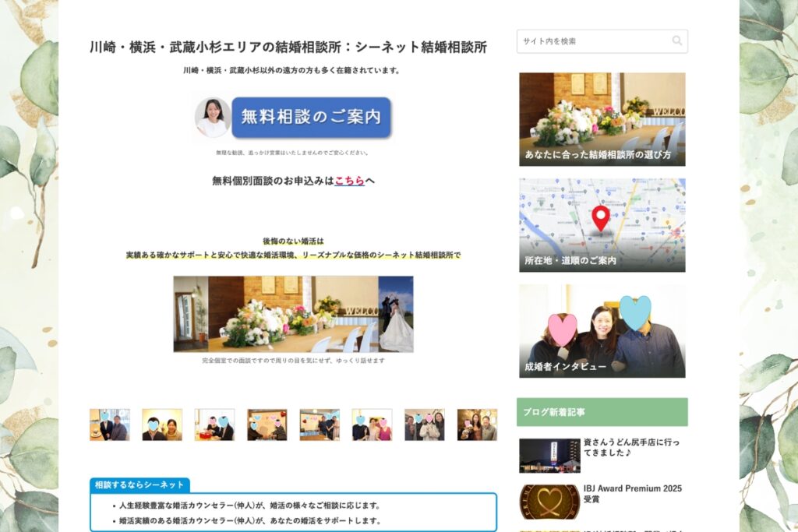
Task: Click the magnifier search icon
Action: pyautogui.click(x=677, y=41)
